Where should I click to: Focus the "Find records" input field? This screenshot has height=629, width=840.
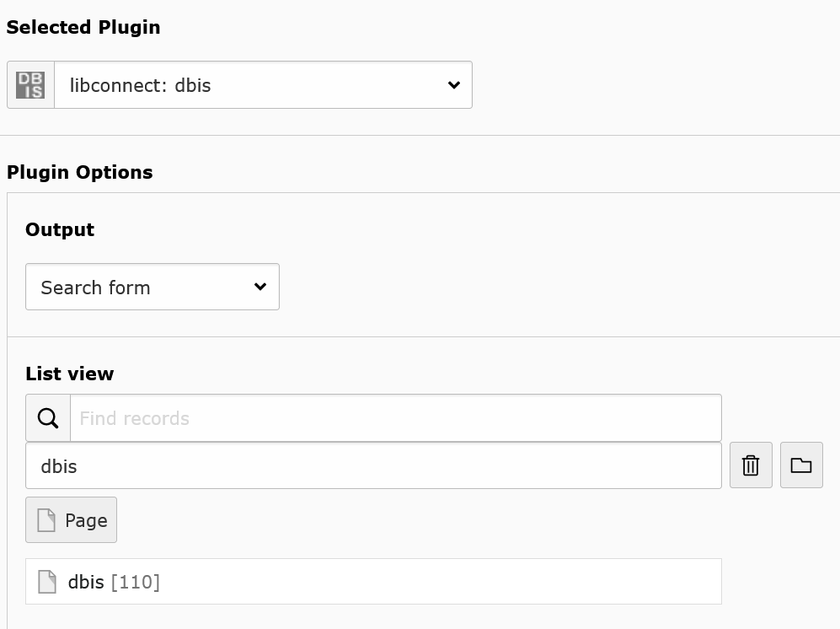click(395, 418)
